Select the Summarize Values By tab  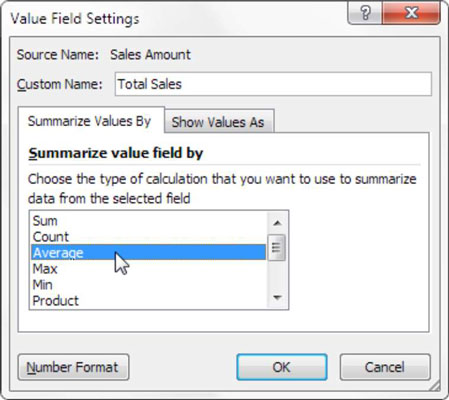click(x=90, y=121)
